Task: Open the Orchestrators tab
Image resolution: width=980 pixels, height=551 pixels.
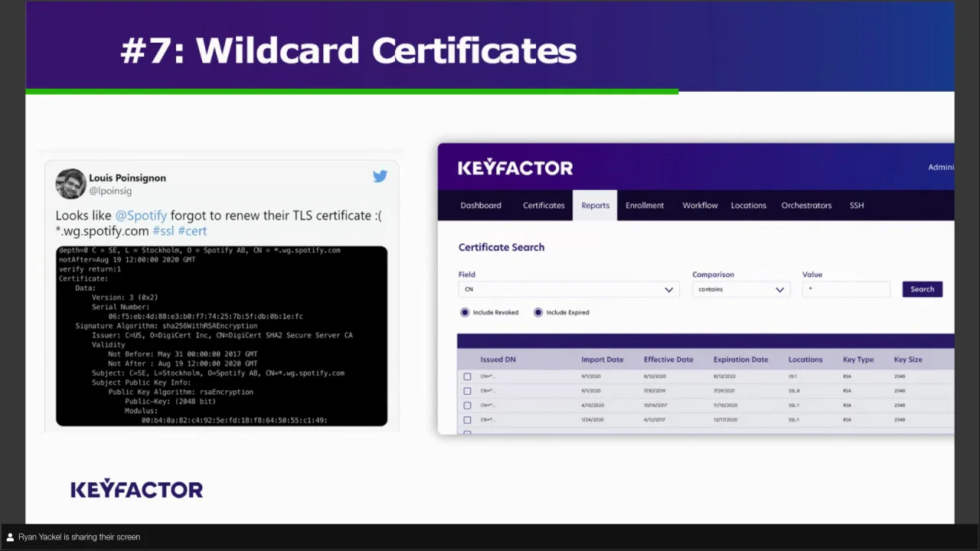Action: [x=806, y=205]
